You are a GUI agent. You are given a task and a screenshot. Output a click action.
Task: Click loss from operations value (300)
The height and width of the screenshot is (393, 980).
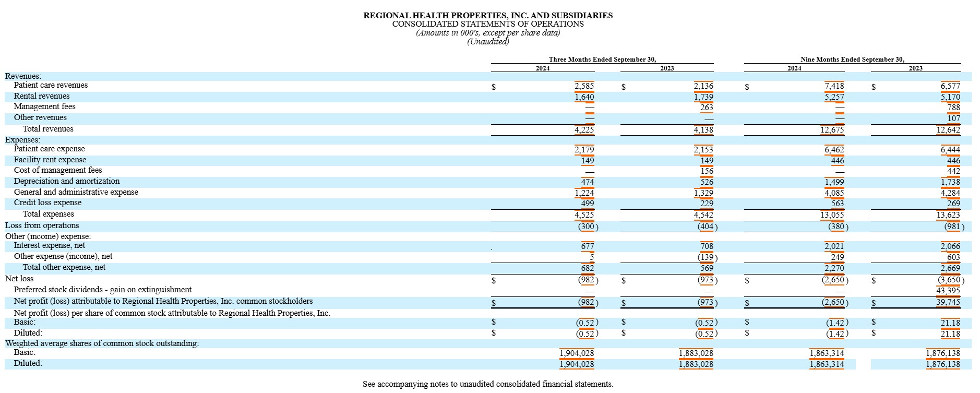[x=588, y=227]
